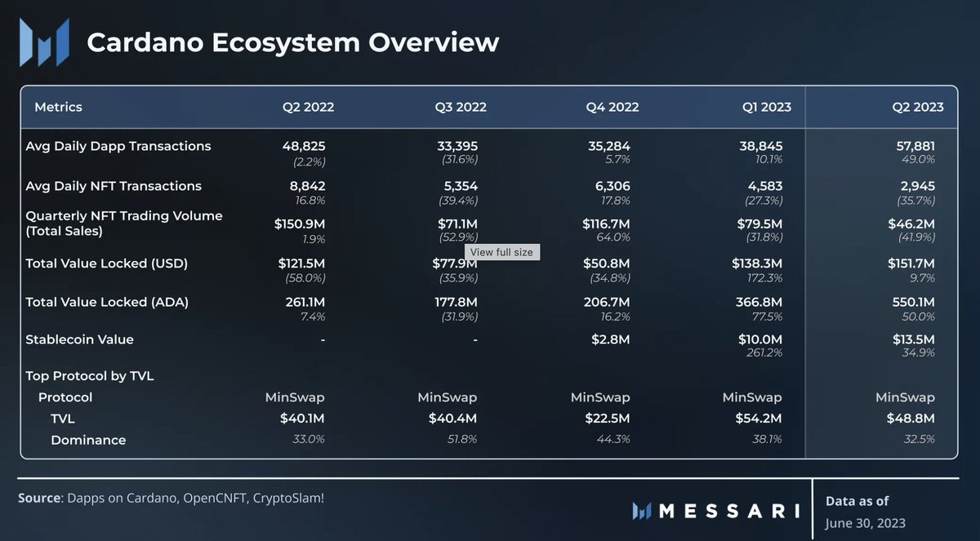
Task: Click the $71.1M trading volume value
Action: (x=457, y=224)
